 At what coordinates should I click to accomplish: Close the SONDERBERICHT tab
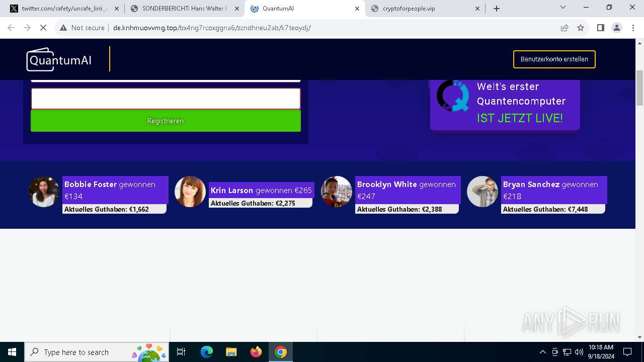(x=237, y=9)
